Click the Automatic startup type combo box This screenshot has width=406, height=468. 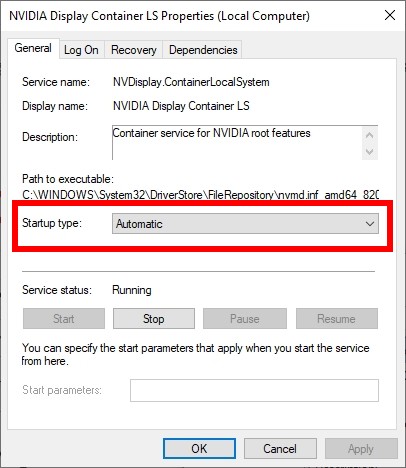pyautogui.click(x=245, y=224)
